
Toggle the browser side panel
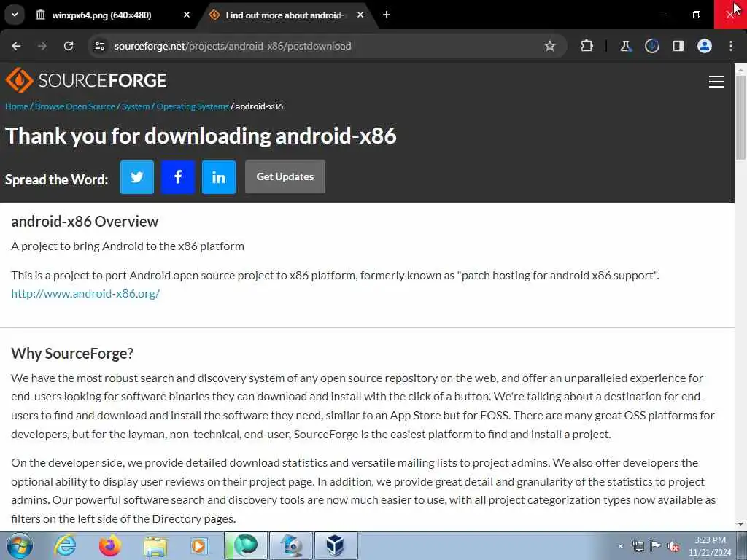pos(678,46)
